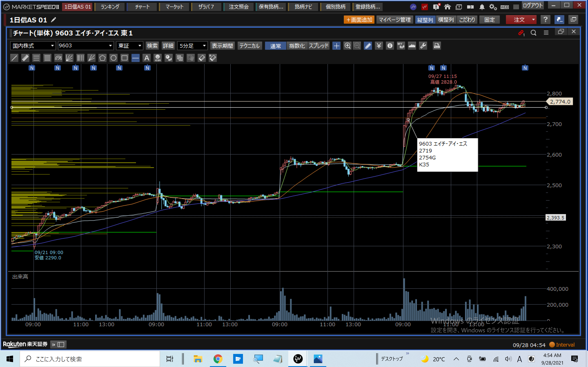Image resolution: width=588 pixels, height=367 pixels.
Task: Select the ellipse drawing tool
Action: click(x=114, y=58)
